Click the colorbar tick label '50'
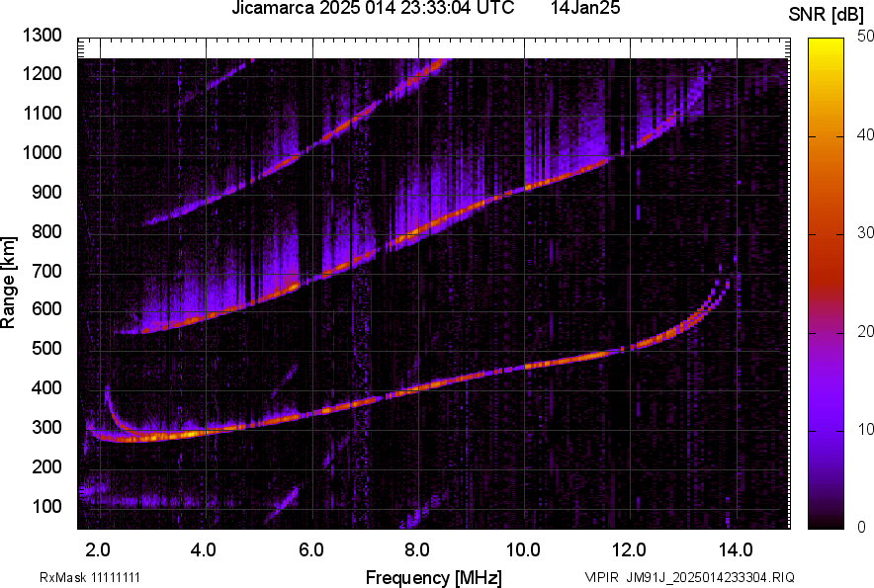The width and height of the screenshot is (874, 588). coord(866,37)
